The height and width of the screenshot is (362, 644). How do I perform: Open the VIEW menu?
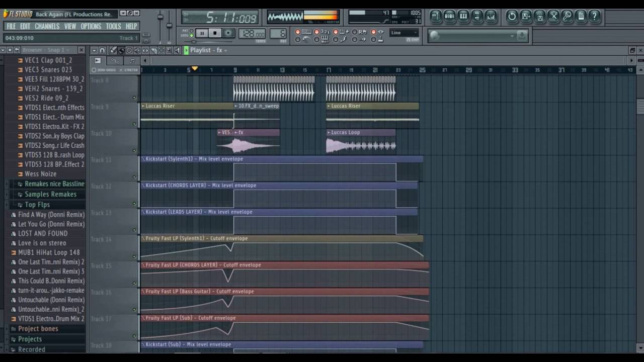coord(70,26)
